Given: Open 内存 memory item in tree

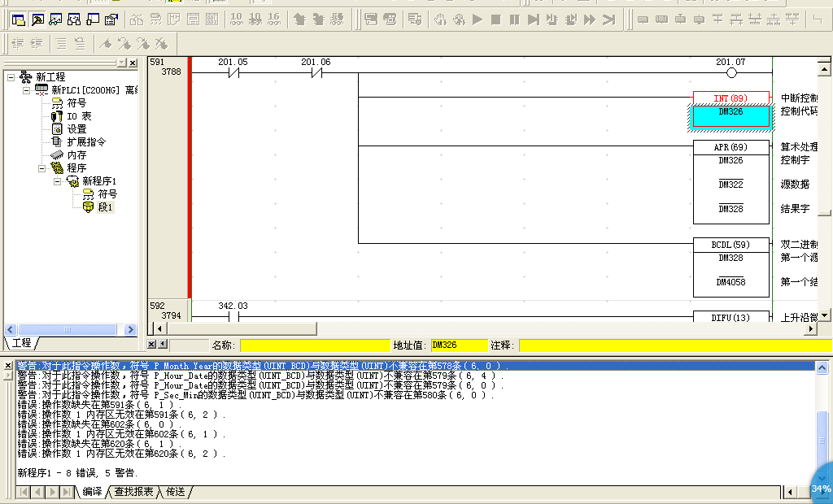Looking at the screenshot, I should 76,154.
